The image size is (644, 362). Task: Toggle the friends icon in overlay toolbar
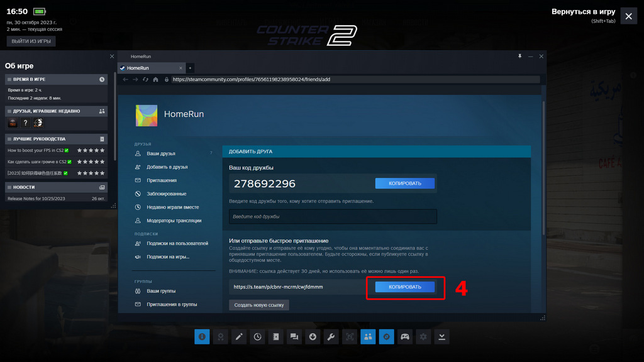(368, 337)
